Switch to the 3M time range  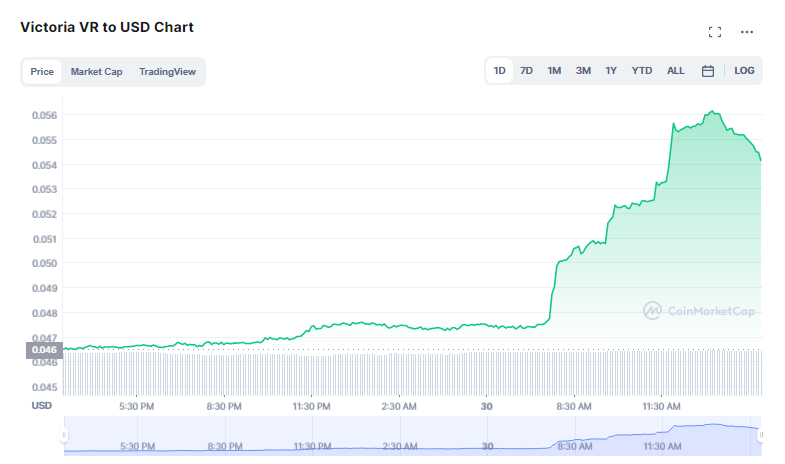coord(583,71)
